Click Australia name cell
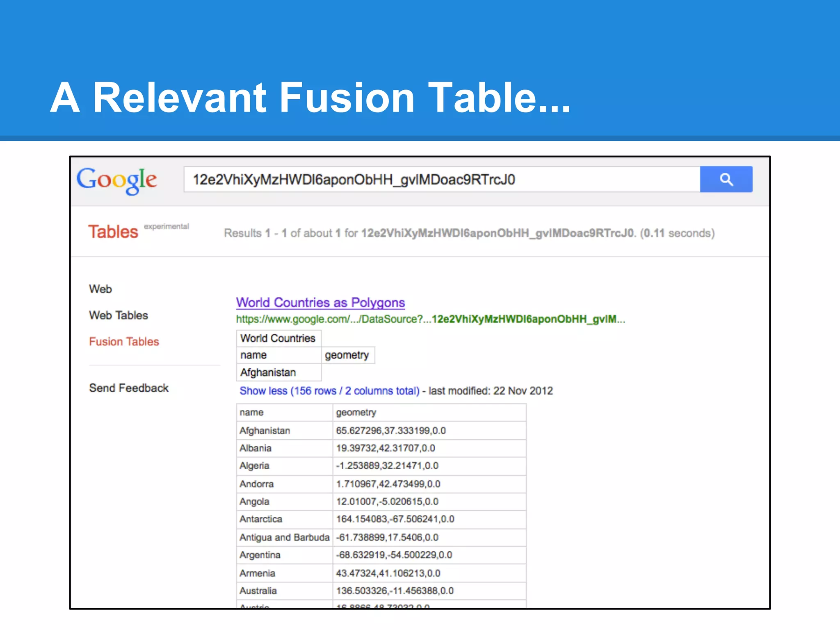Screen dimensions: 840x630 point(284,591)
